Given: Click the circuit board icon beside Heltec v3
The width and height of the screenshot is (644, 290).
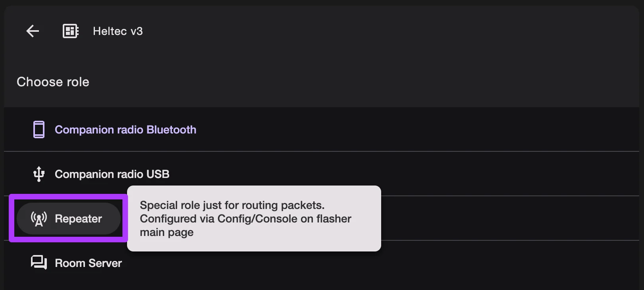Looking at the screenshot, I should [x=70, y=31].
